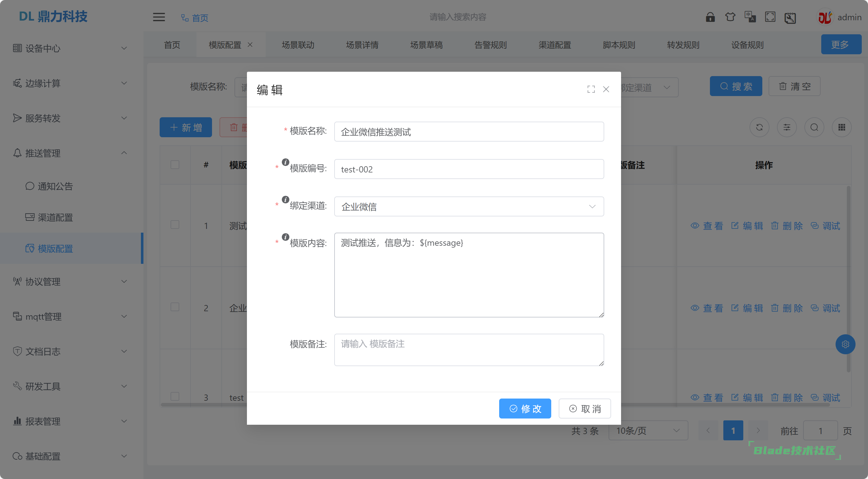Image resolution: width=868 pixels, height=479 pixels.
Task: Open the 绑定渠道 dropdown showing 企业微信
Action: pyautogui.click(x=469, y=207)
